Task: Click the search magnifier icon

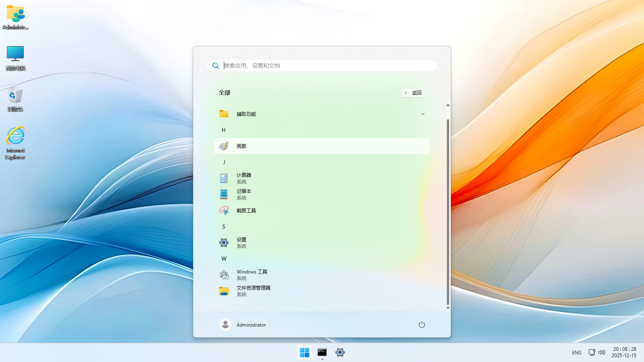Action: point(216,66)
